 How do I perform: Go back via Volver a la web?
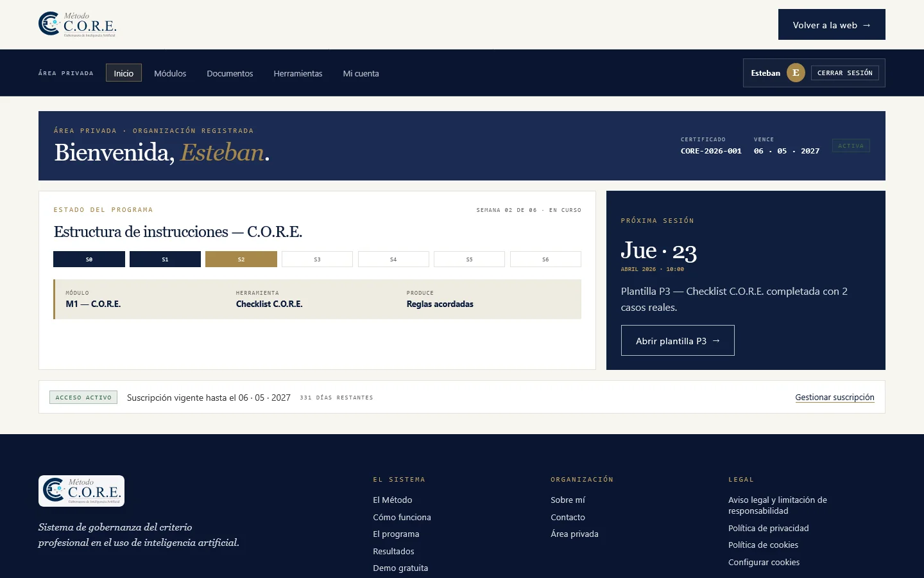pyautogui.click(x=832, y=24)
